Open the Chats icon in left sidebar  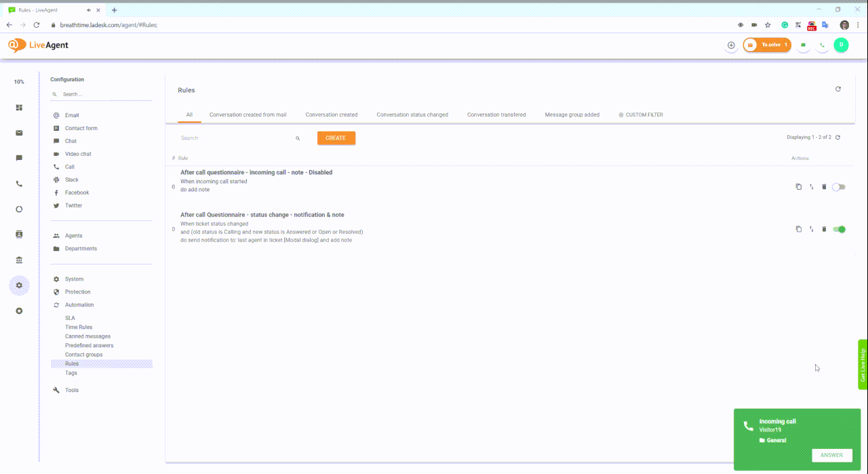click(19, 158)
